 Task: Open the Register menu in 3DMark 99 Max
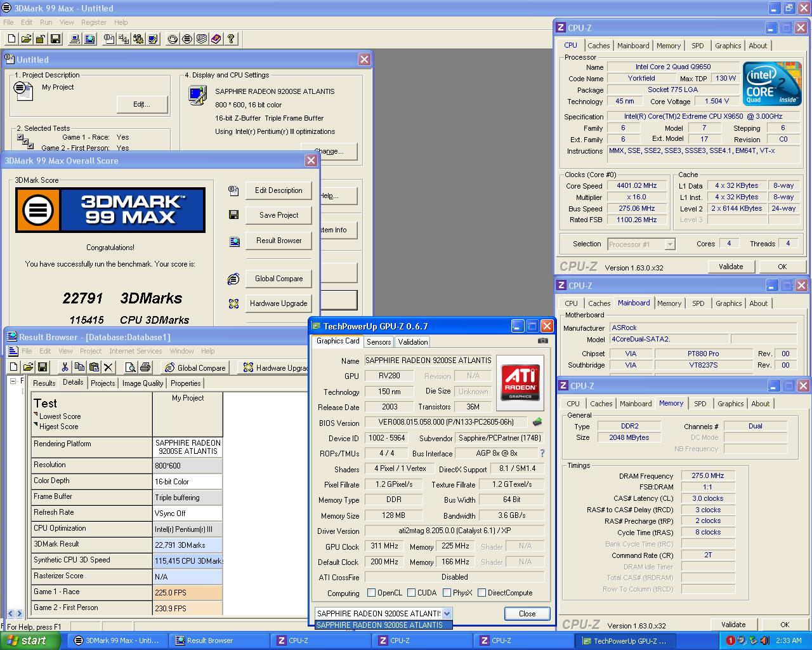[x=94, y=22]
